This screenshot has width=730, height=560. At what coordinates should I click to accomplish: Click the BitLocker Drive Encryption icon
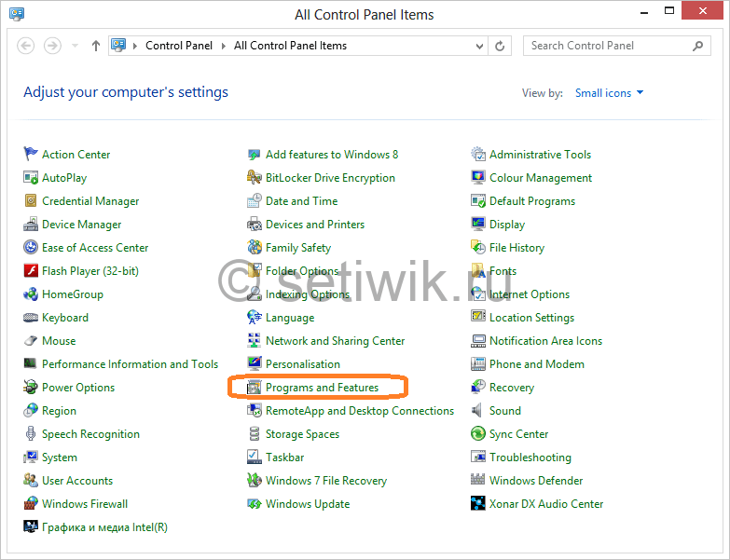pos(255,177)
